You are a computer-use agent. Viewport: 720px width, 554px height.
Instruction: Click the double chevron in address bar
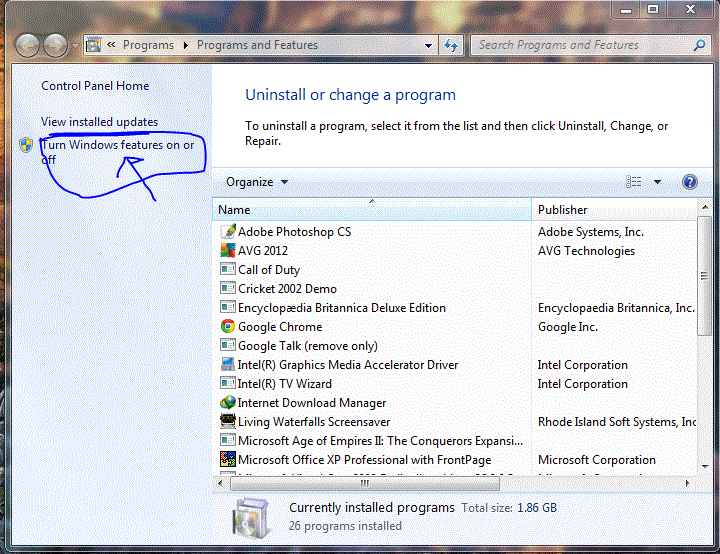click(x=111, y=45)
